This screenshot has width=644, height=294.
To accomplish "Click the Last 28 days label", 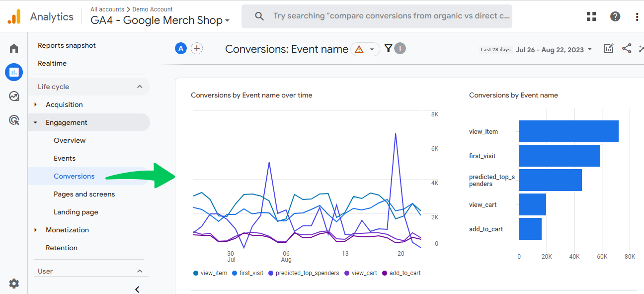I will [x=495, y=50].
